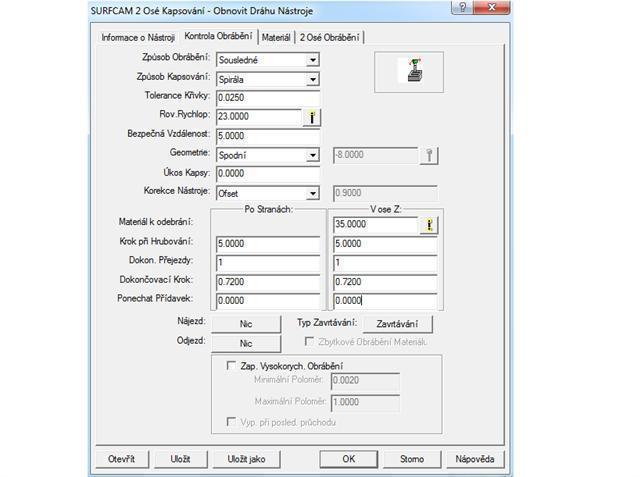Click the help question mark in title bar

click(461, 8)
